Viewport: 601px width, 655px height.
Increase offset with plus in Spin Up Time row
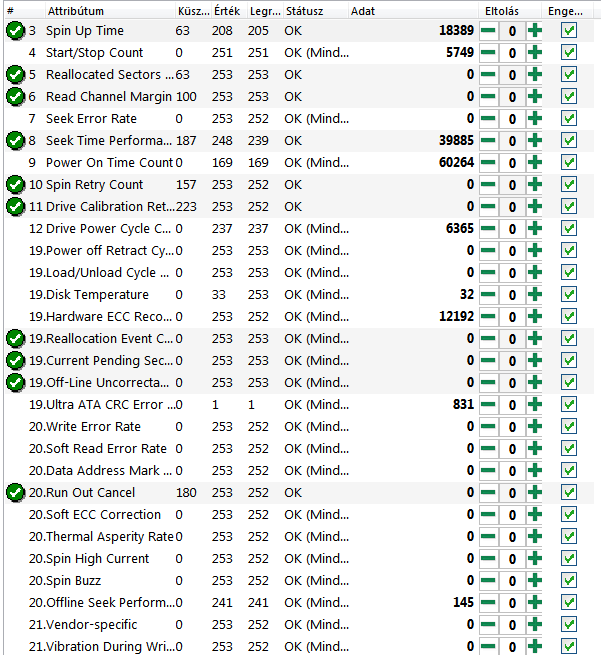[535, 31]
